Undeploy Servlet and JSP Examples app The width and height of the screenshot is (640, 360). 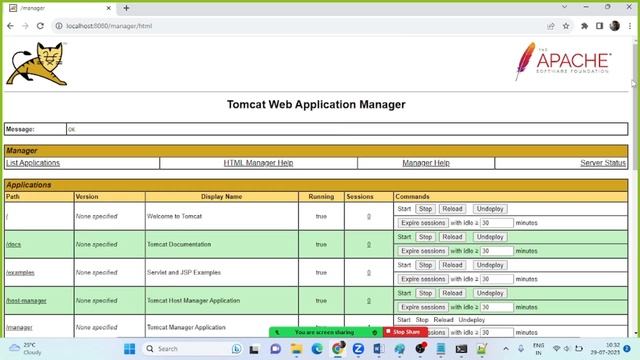[490, 265]
